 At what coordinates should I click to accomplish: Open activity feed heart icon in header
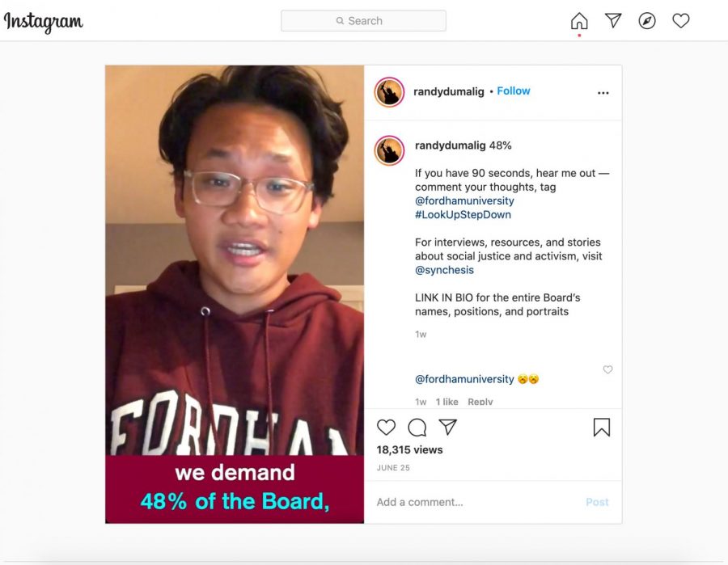[680, 21]
